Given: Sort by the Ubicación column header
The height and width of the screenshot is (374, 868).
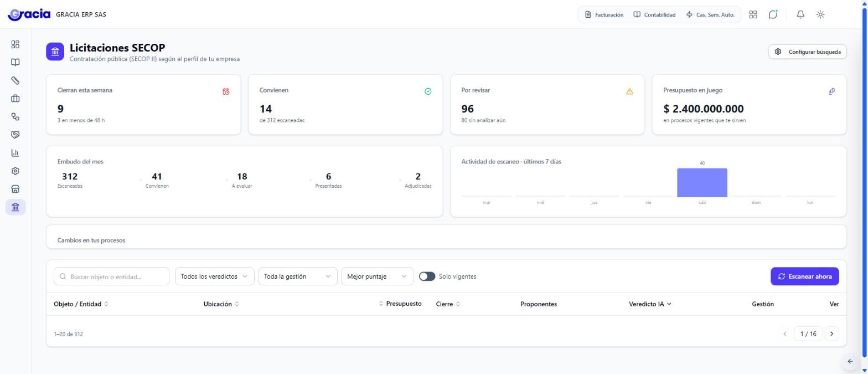Looking at the screenshot, I should 221,304.
